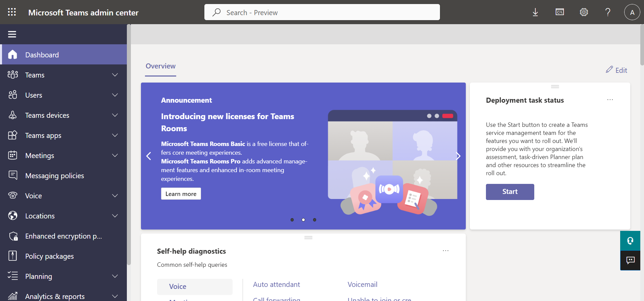Expand the Voice chevron
This screenshot has height=301, width=644.
115,195
